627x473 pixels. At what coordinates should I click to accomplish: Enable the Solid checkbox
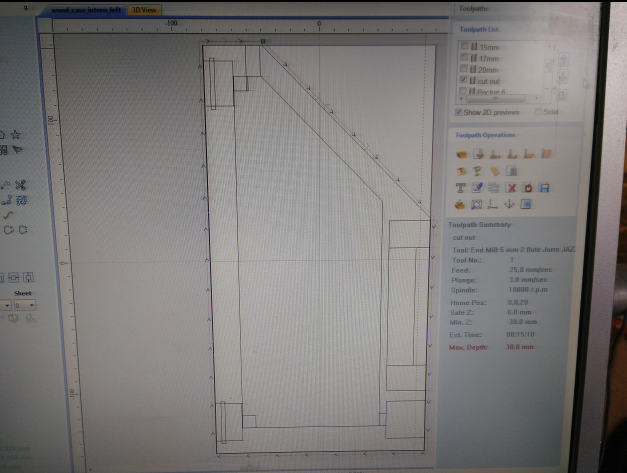click(538, 112)
